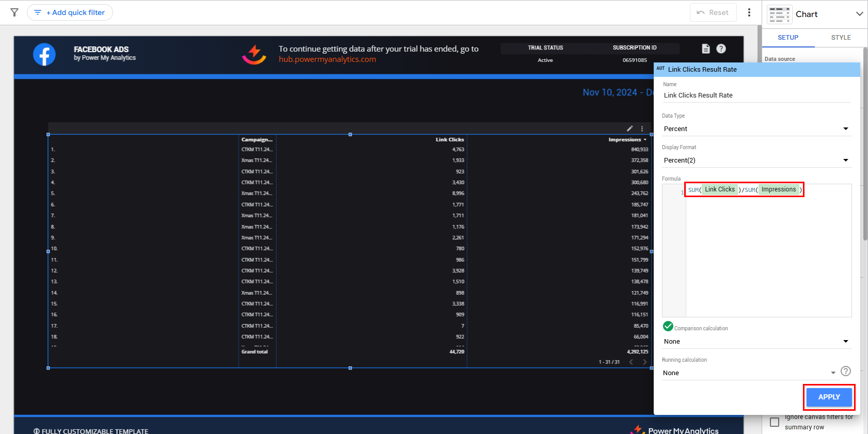Image resolution: width=868 pixels, height=434 pixels.
Task: Expand the Chart type selector chevron
Action: tap(859, 14)
